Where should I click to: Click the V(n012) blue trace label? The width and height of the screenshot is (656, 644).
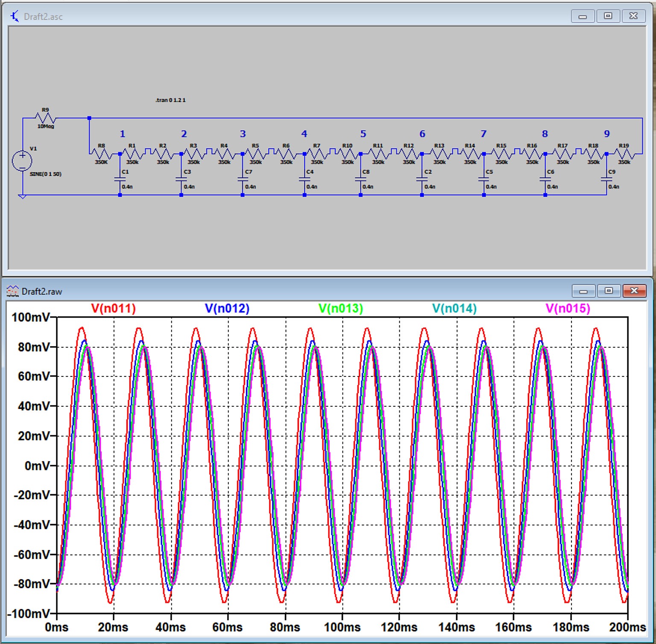227,309
